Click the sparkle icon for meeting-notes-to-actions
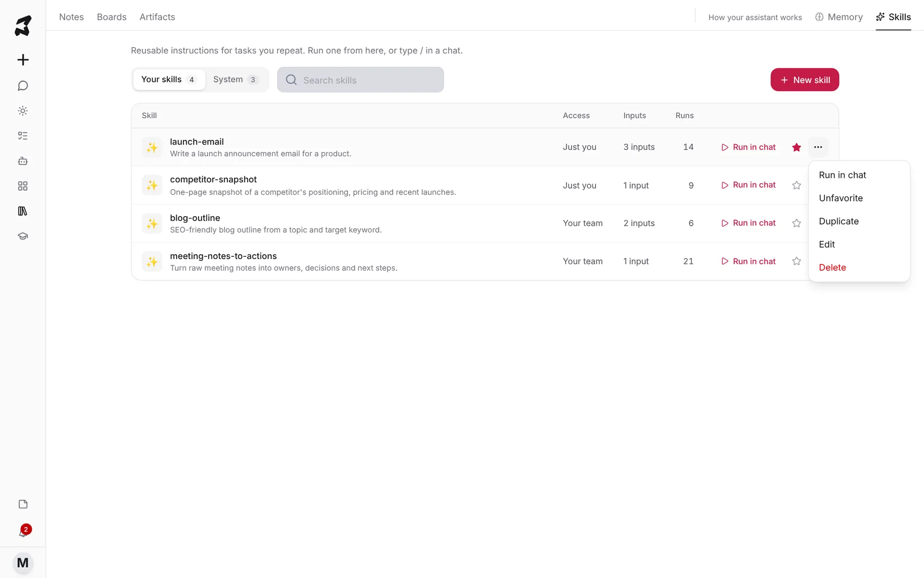924x578 pixels. point(152,262)
